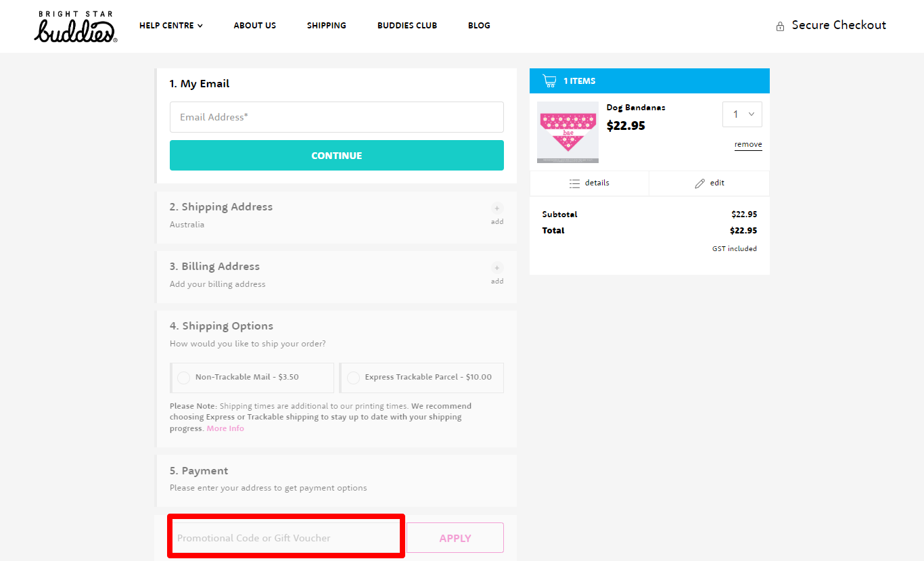
Task: Navigate to the Blog section
Action: click(x=479, y=25)
